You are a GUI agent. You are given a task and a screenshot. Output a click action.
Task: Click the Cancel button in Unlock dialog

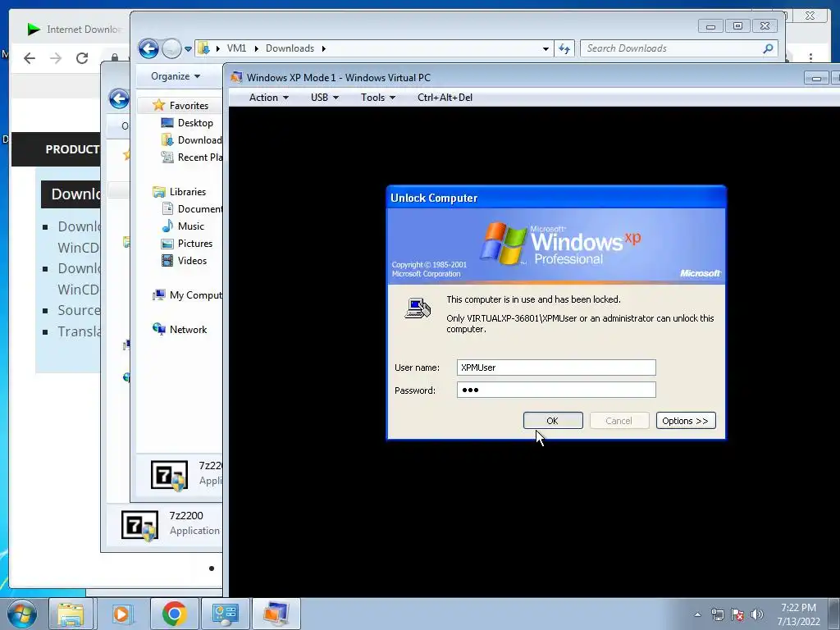(619, 421)
